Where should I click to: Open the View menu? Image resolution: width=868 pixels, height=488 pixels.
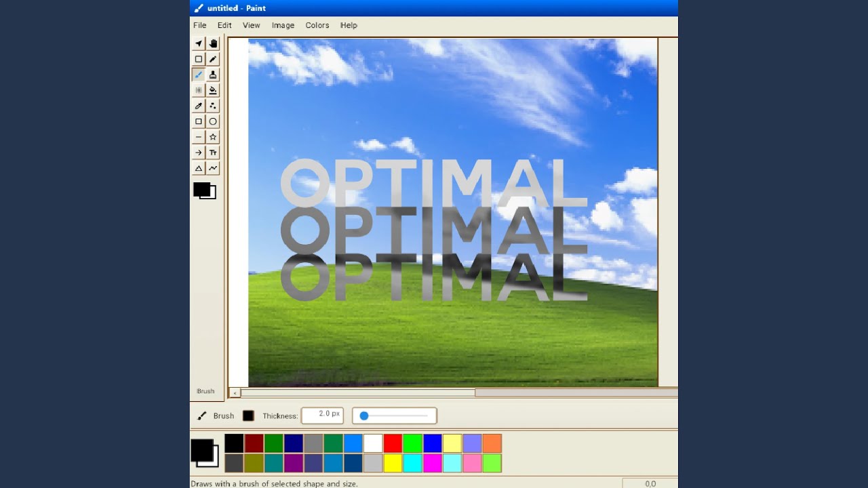coord(252,25)
